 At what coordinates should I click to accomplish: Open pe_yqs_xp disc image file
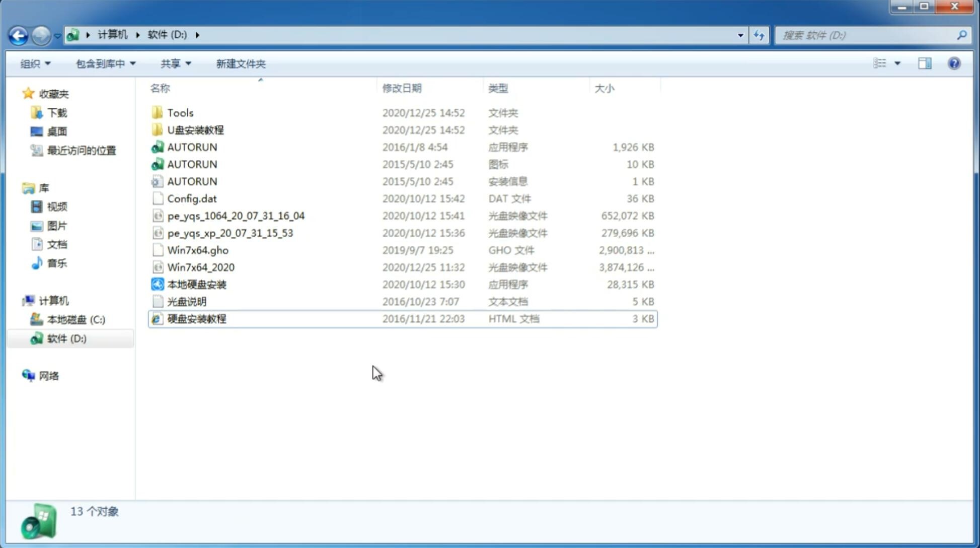pyautogui.click(x=230, y=232)
